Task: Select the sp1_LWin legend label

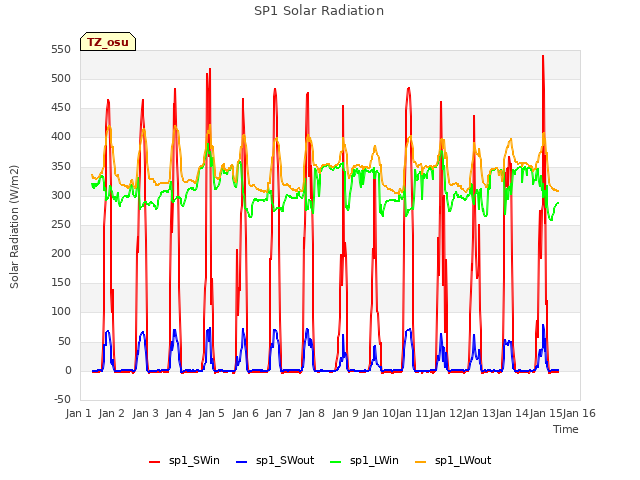Action: pyautogui.click(x=374, y=460)
